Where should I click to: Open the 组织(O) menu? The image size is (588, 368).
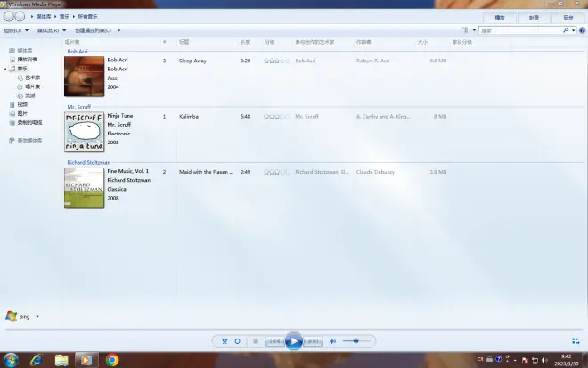tap(12, 30)
